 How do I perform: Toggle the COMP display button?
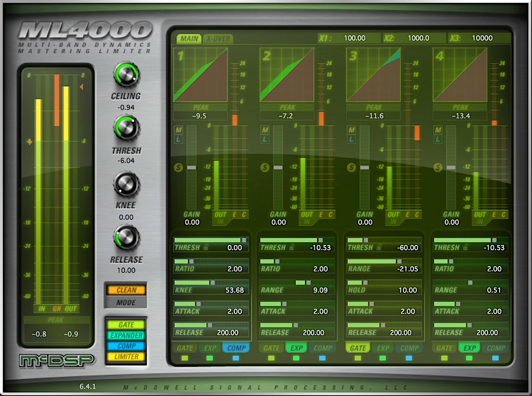pos(126,346)
